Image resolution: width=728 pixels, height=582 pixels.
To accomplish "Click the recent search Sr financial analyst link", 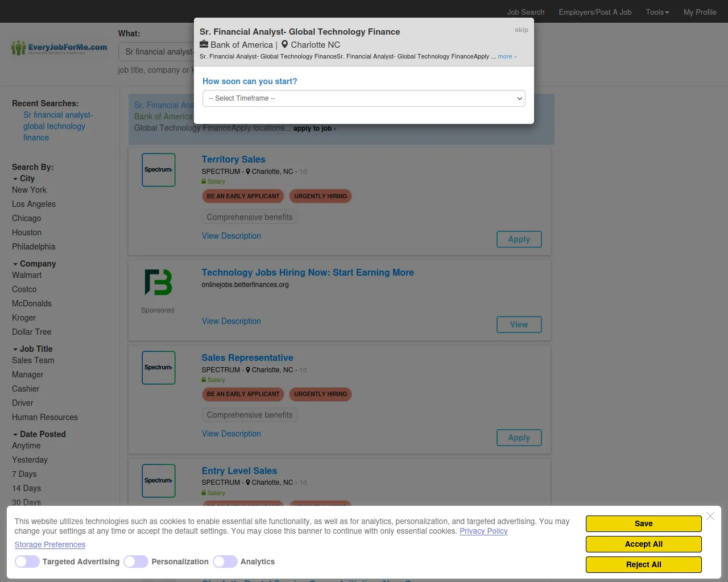I will pyautogui.click(x=57, y=126).
